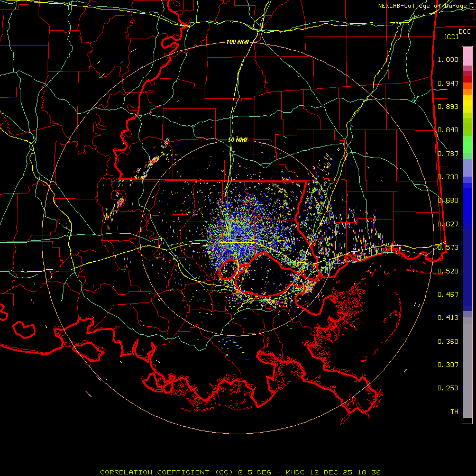Click the DCC label above the color scale
Viewport: 476px width, 476px height.
click(x=464, y=32)
